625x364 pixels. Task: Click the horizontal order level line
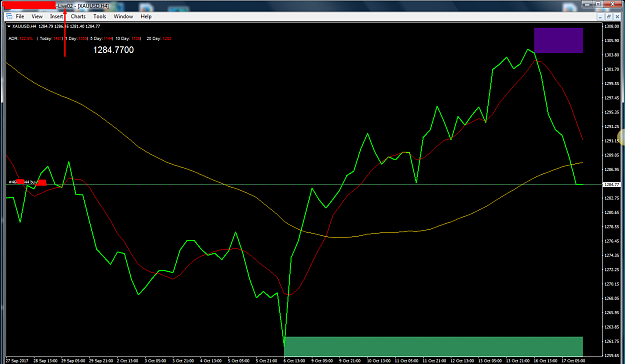point(303,185)
